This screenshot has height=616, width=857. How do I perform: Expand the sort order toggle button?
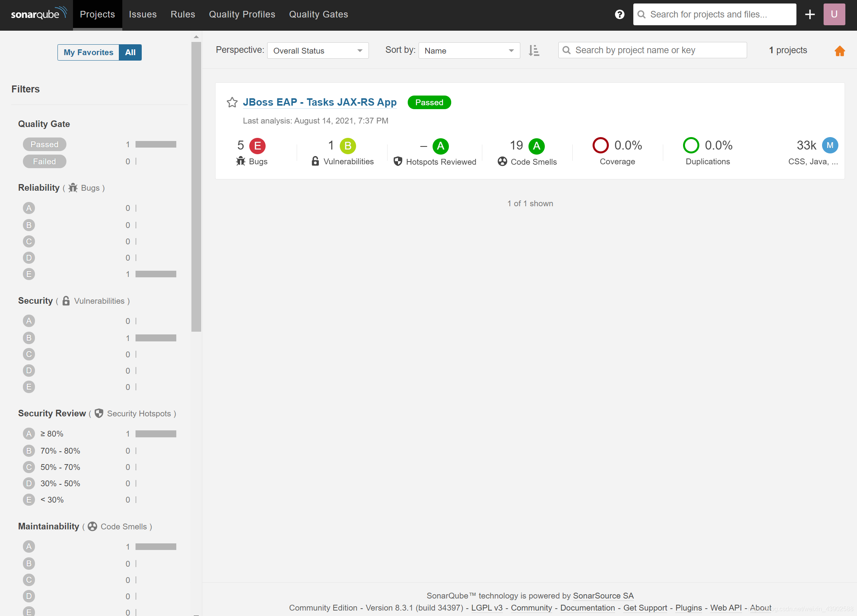(534, 50)
